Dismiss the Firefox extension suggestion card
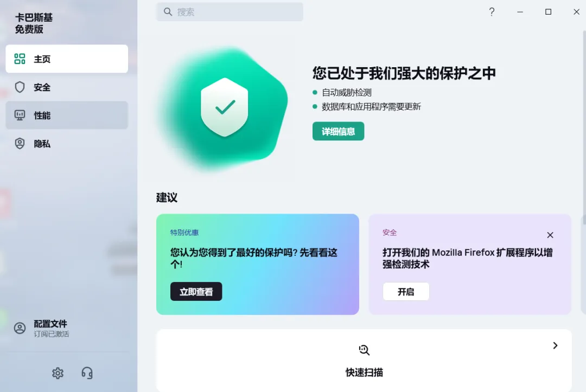Screen dimensions: 586x392 [550, 235]
